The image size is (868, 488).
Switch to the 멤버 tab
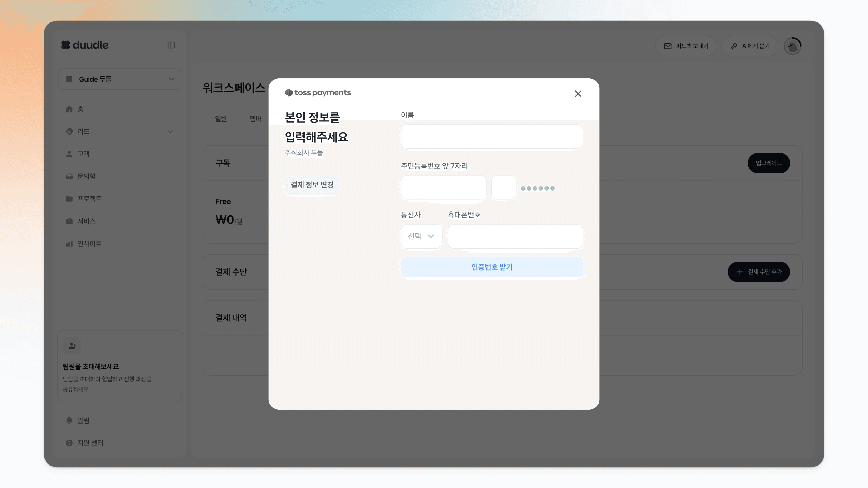point(255,119)
